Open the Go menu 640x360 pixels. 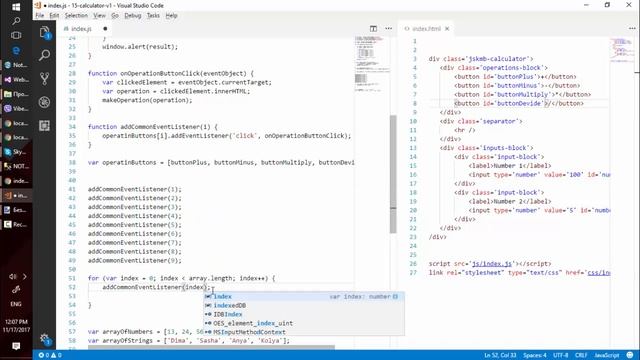(115, 16)
